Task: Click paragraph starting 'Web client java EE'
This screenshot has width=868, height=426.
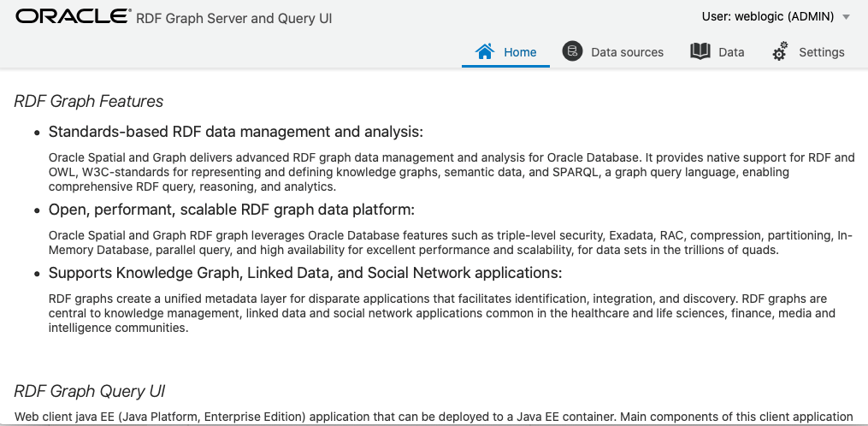Action: (x=434, y=417)
